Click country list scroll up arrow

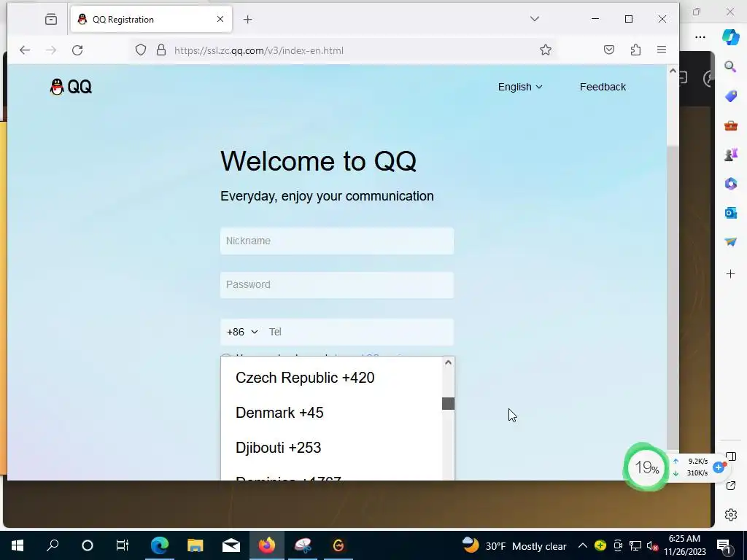tap(448, 362)
